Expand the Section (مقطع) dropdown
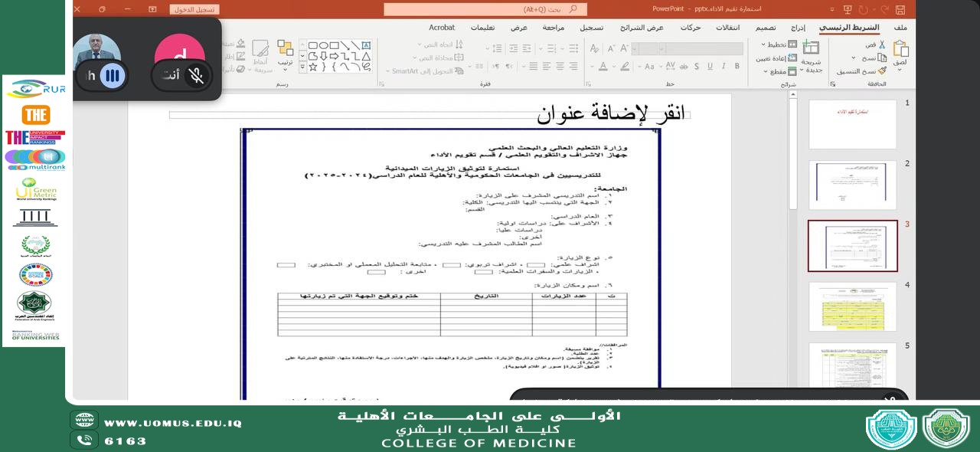Image resolution: width=980 pixels, height=452 pixels. (x=781, y=71)
